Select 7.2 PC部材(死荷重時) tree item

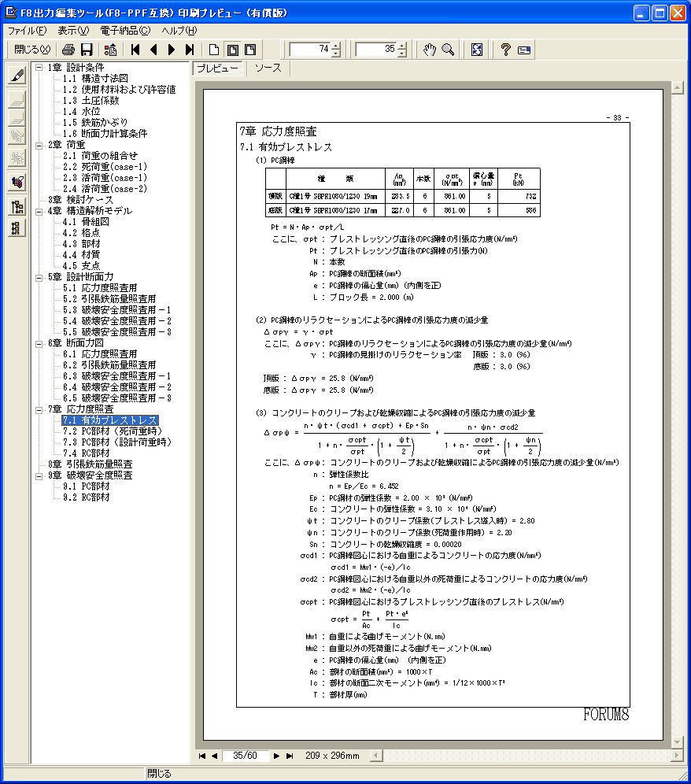(x=113, y=431)
